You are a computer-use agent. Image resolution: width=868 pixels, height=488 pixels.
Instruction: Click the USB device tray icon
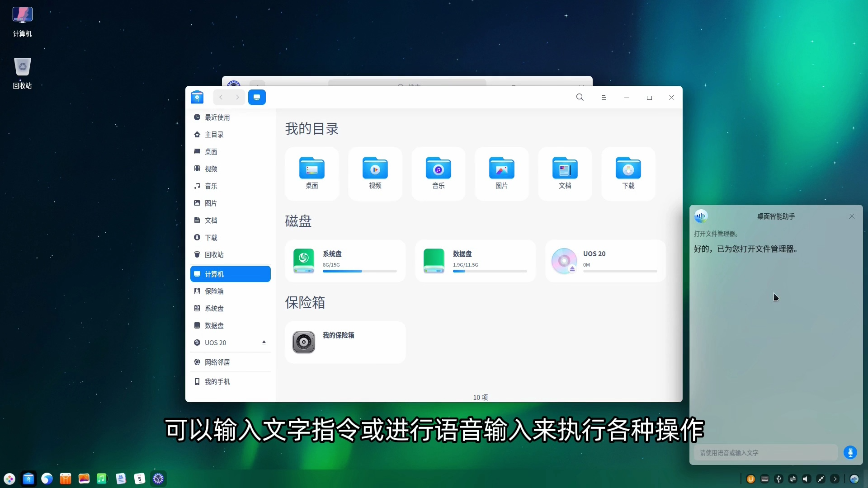click(779, 479)
